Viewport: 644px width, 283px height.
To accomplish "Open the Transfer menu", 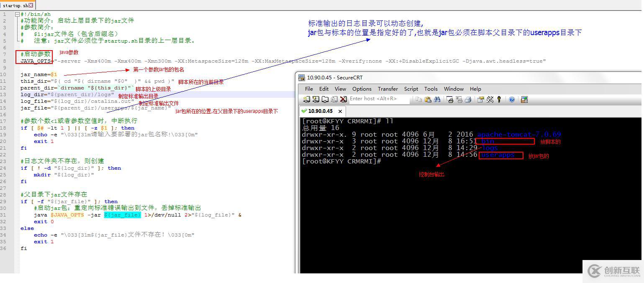I will click(387, 89).
